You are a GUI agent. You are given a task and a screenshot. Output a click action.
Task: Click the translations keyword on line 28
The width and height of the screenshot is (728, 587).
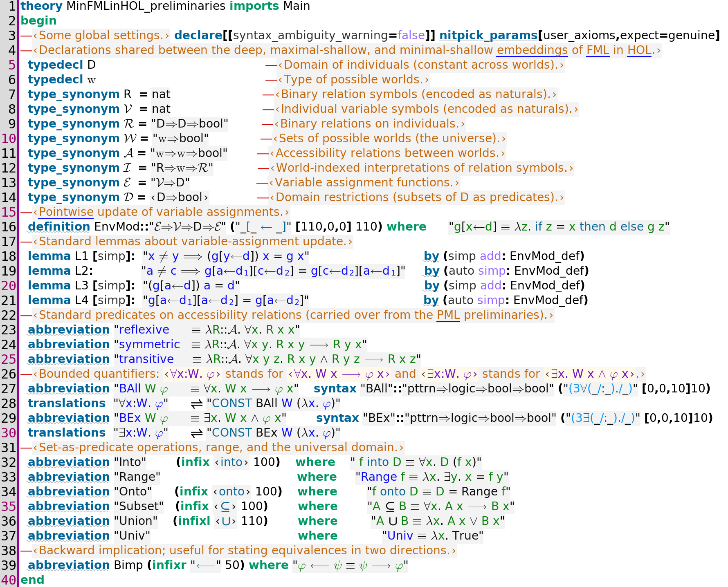(67, 403)
